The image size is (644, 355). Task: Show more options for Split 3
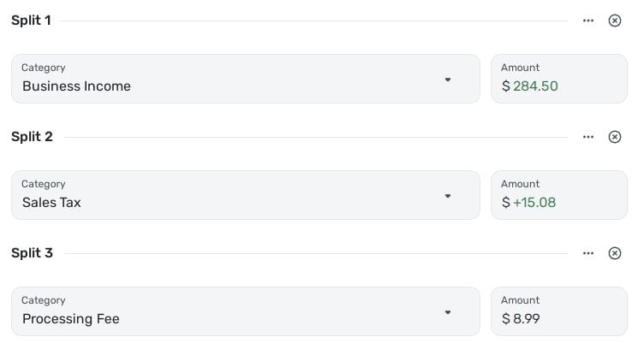coord(587,253)
